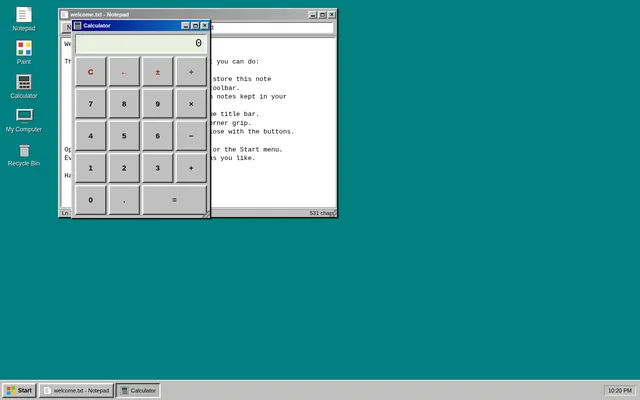
Task: Select the Calculator desktop icon
Action: pyautogui.click(x=24, y=86)
